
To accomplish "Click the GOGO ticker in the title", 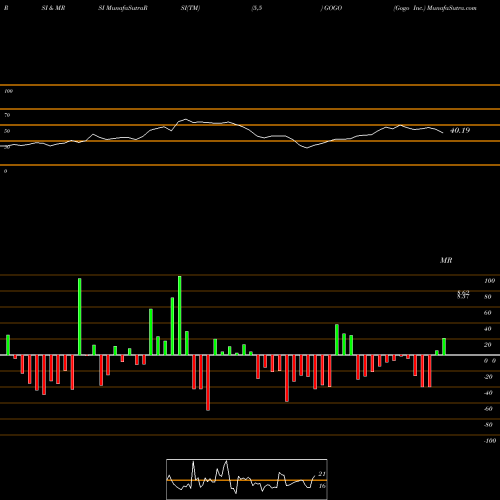I will [333, 8].
